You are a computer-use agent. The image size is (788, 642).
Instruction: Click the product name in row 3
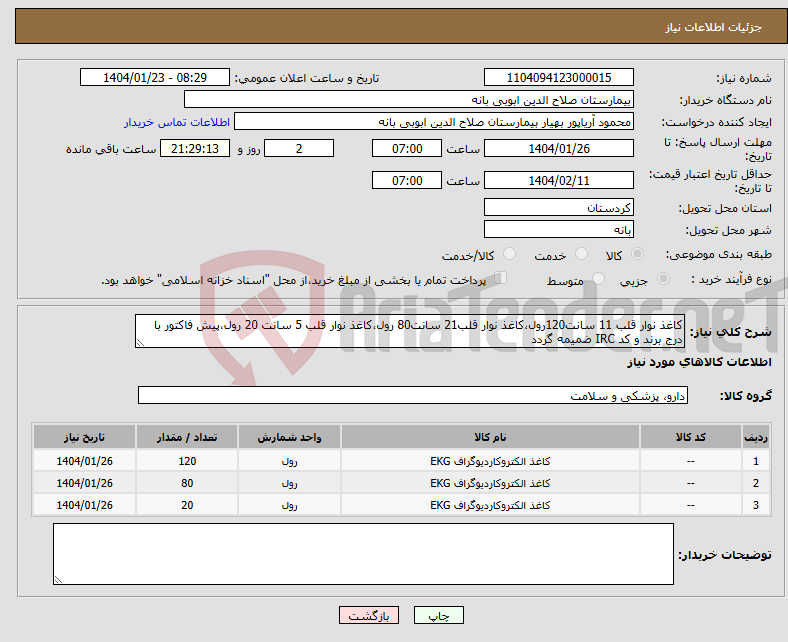pyautogui.click(x=490, y=505)
